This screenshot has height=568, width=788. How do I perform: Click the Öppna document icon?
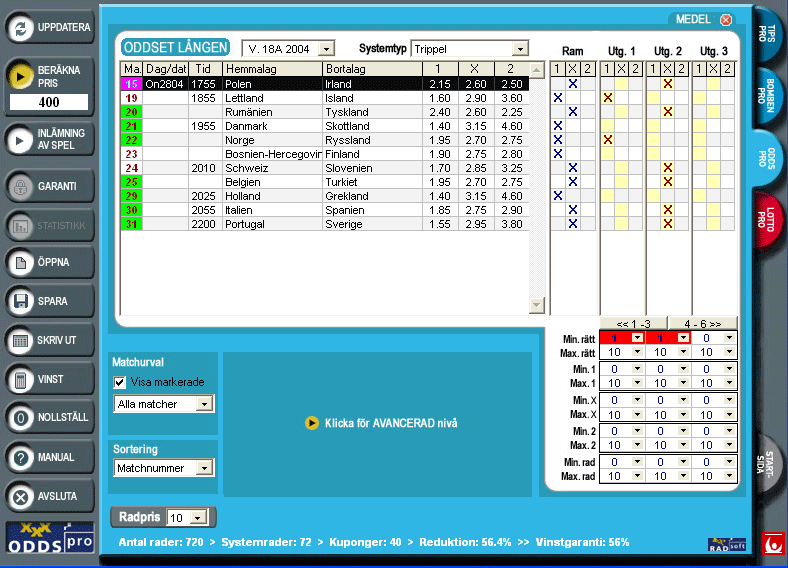tap(20, 263)
